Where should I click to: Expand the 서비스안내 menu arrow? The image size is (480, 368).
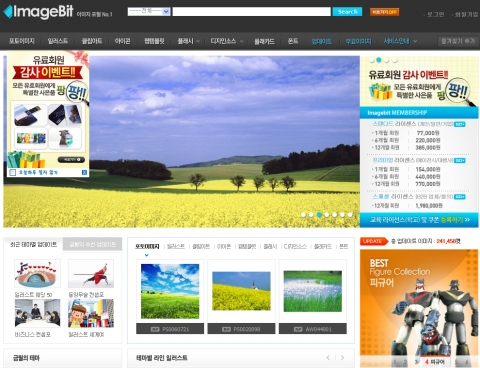click(415, 41)
